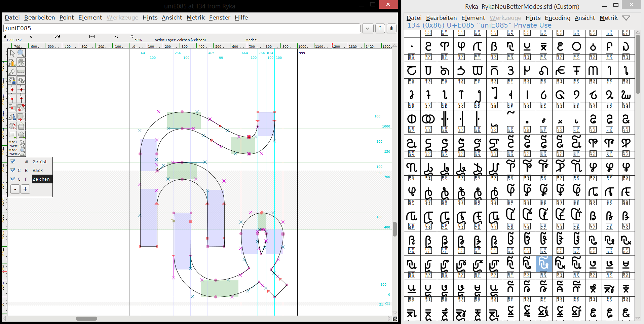
Task: Click the /uniE085 glyph name field
Action: click(182, 29)
